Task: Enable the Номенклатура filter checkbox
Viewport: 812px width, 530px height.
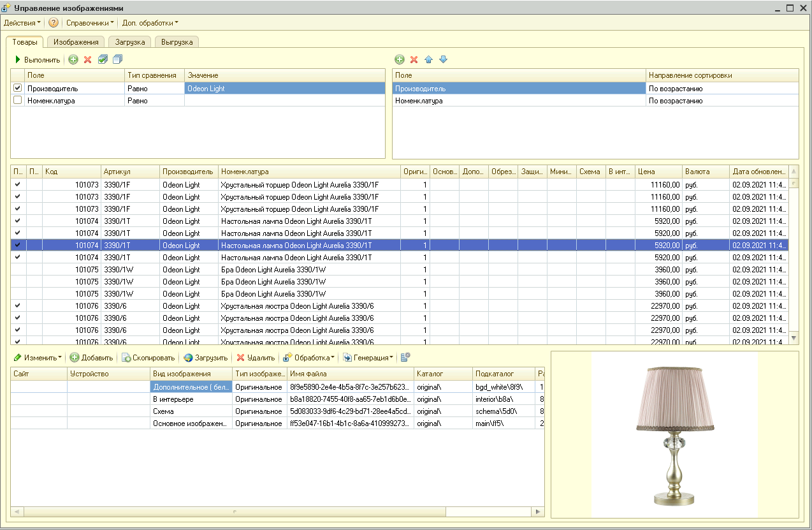Action: click(x=17, y=99)
